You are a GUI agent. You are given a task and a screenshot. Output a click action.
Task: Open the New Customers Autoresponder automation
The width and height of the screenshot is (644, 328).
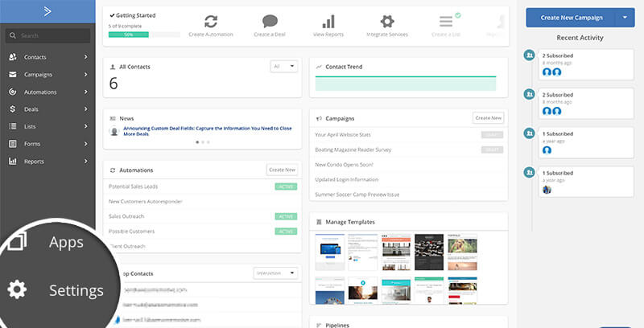[146, 201]
